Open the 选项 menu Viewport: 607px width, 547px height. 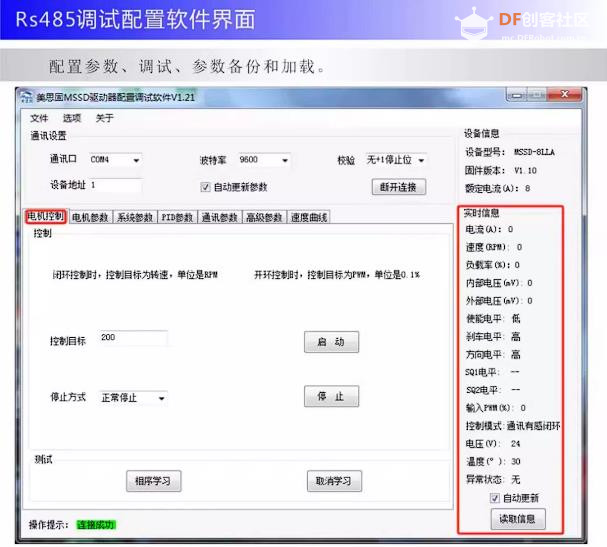tap(72, 118)
